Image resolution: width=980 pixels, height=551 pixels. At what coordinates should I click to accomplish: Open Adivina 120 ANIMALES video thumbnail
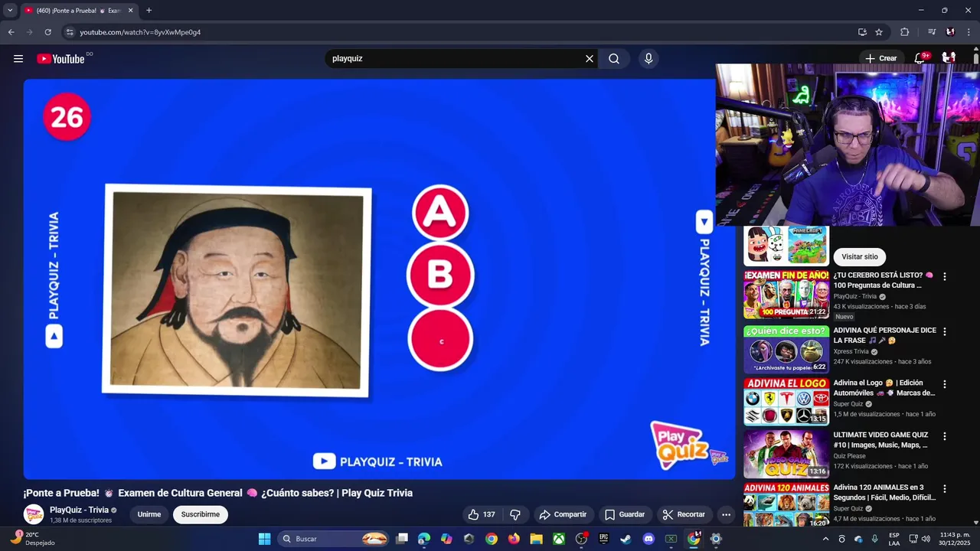[x=786, y=505]
